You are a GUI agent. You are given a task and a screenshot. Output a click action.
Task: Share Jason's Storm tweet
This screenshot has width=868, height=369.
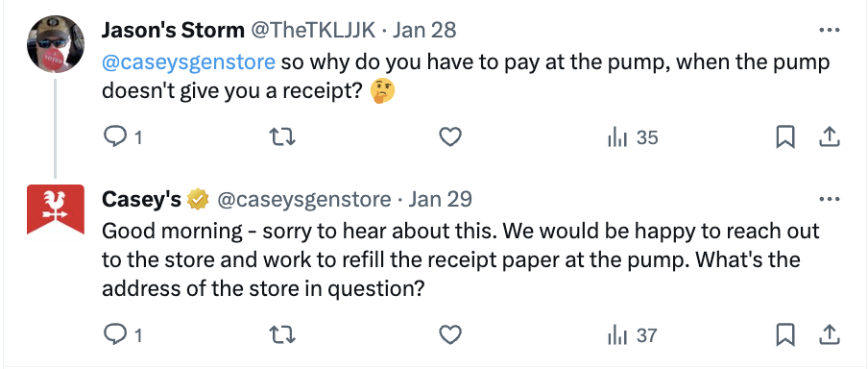click(830, 136)
